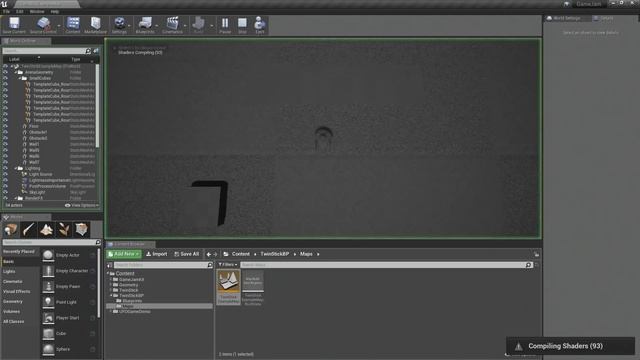Open Settings dropdown arrow
This screenshot has width=640, height=360.
click(x=129, y=26)
